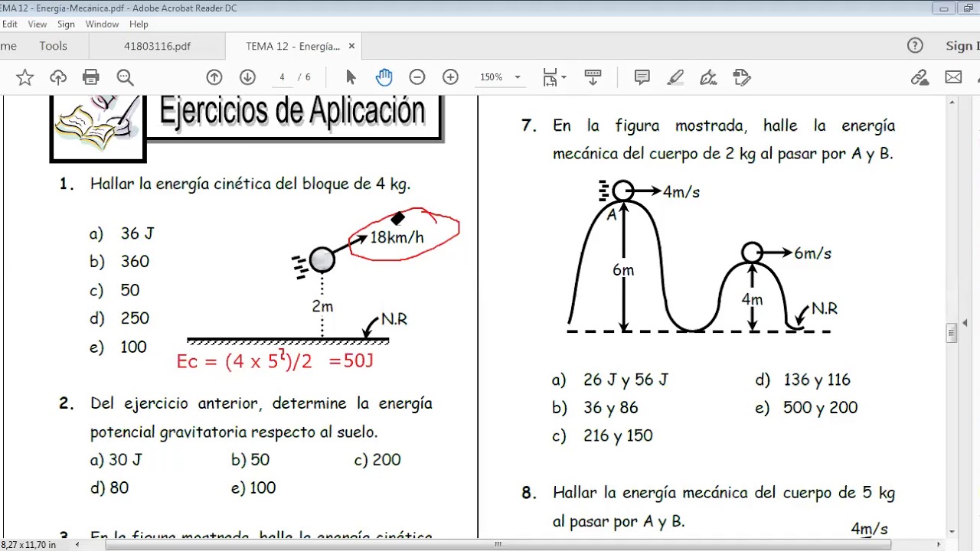Click the vertical scrollbar down arrow
The image size is (980, 551).
(x=952, y=531)
